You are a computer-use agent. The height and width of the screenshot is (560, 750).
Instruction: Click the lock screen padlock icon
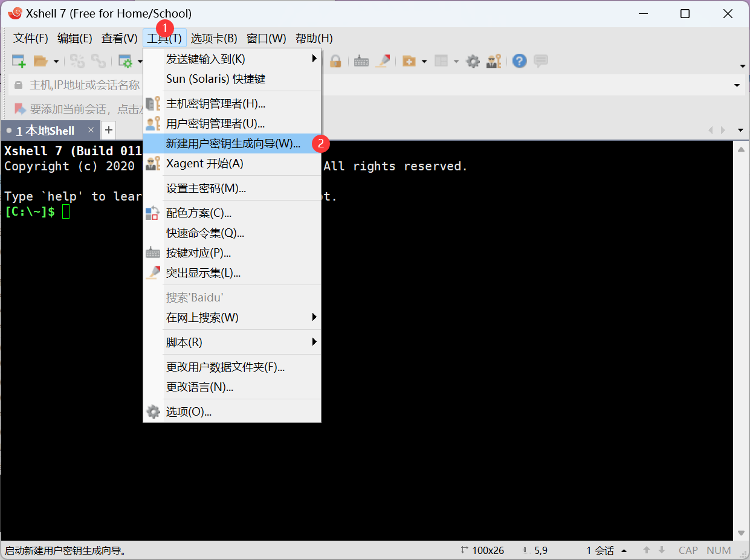pyautogui.click(x=335, y=61)
